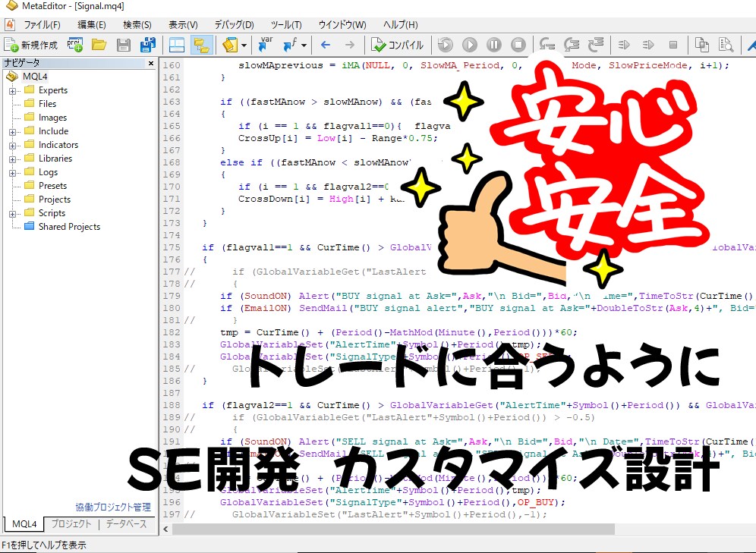Open the ウインドウ(W) menu

click(x=342, y=25)
